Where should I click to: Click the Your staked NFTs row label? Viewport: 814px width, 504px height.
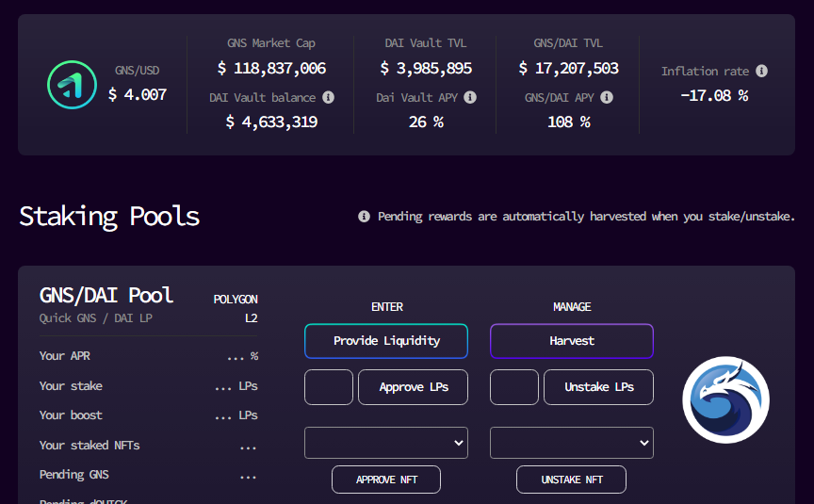(90, 446)
